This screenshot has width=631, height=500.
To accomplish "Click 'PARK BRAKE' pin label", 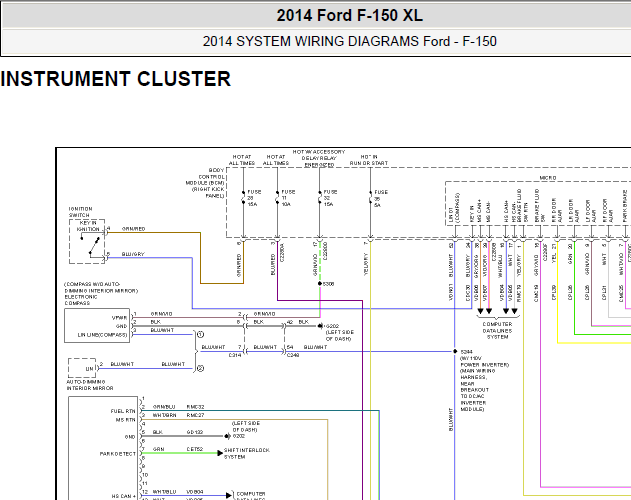I will pos(625,206).
